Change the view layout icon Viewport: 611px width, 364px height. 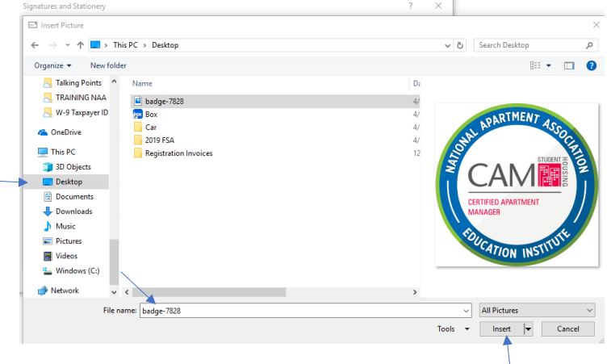[535, 65]
